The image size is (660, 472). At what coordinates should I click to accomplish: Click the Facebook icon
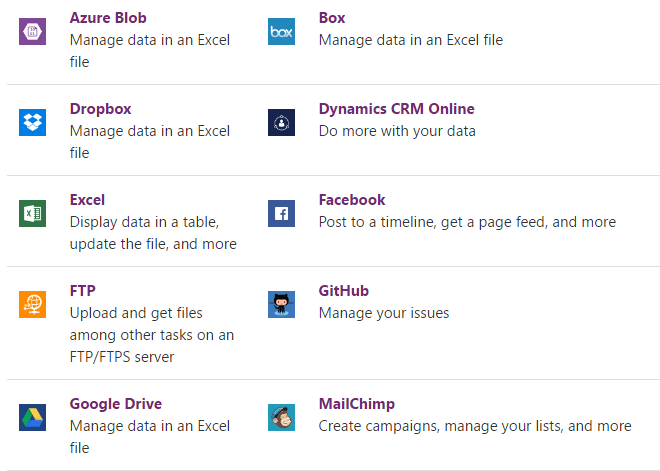[282, 213]
